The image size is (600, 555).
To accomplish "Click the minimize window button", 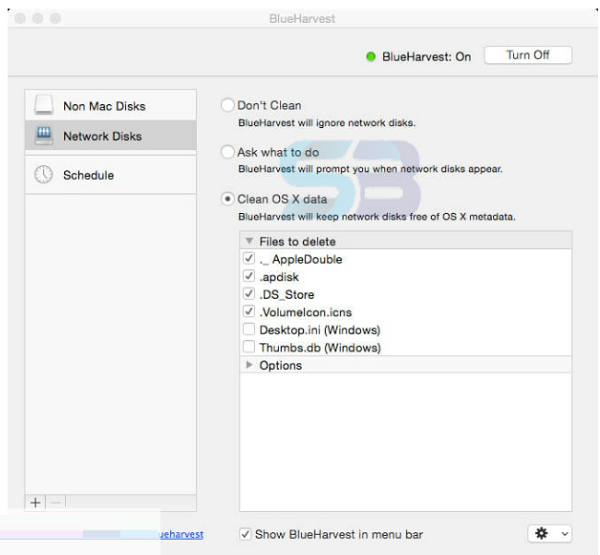I will 38,18.
